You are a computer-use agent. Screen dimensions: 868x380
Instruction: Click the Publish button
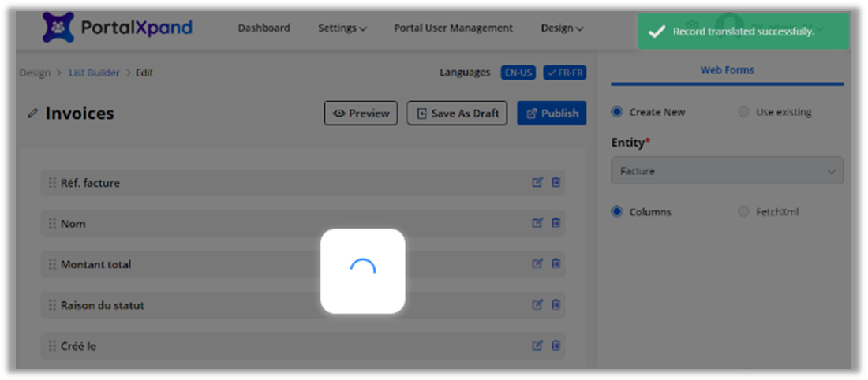tap(552, 114)
